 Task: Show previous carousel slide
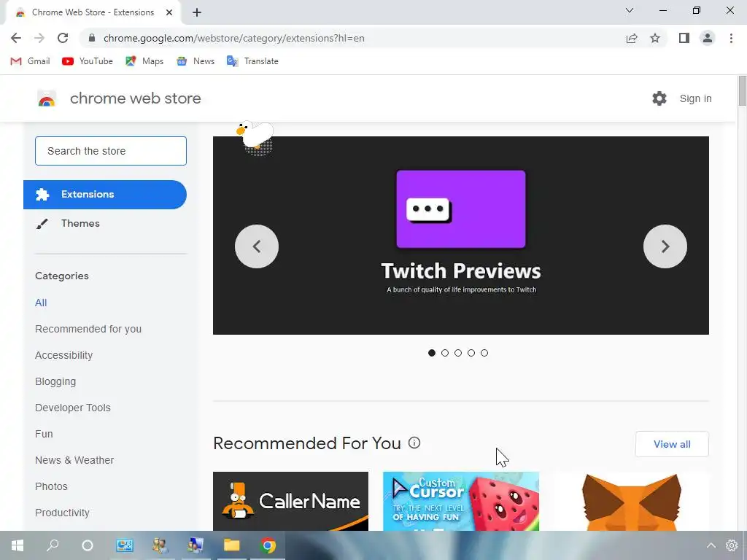click(x=257, y=246)
